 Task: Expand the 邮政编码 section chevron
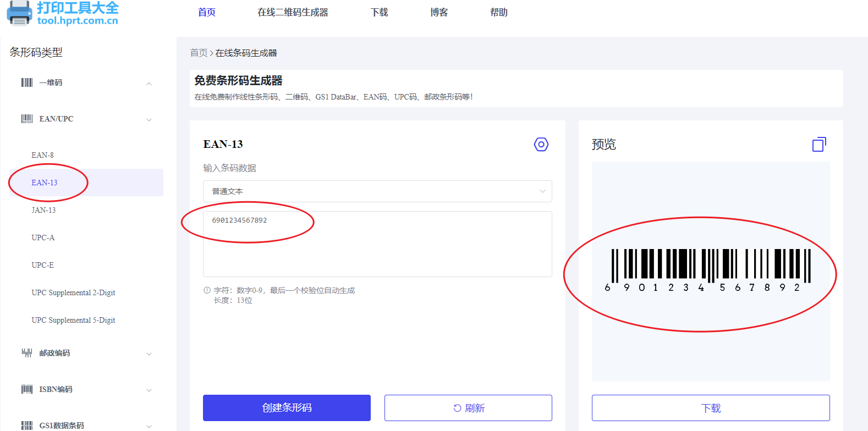pyautogui.click(x=149, y=354)
